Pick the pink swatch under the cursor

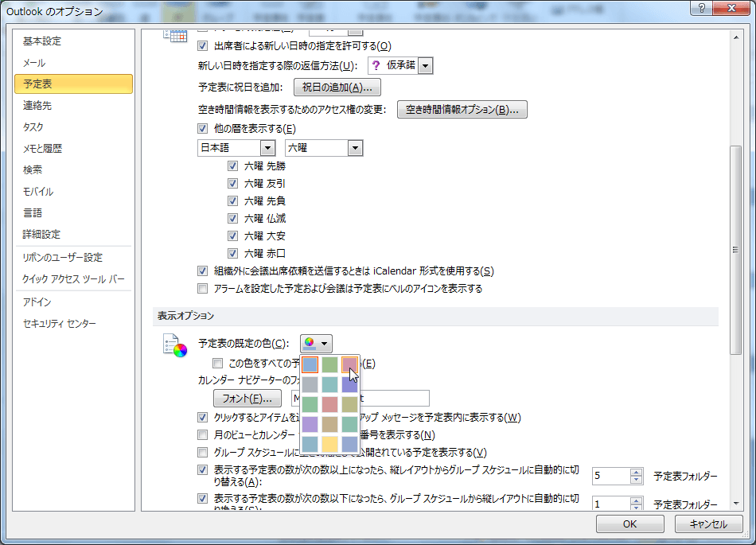349,364
